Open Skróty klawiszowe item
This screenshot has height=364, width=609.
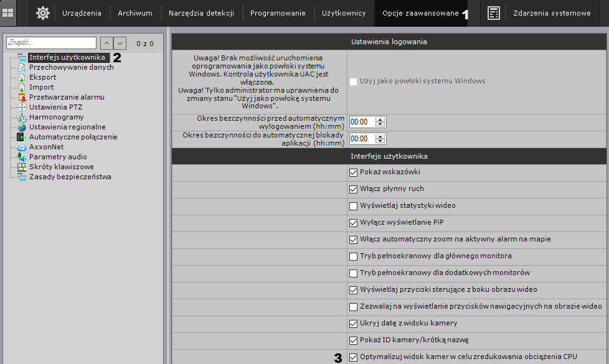(x=62, y=167)
